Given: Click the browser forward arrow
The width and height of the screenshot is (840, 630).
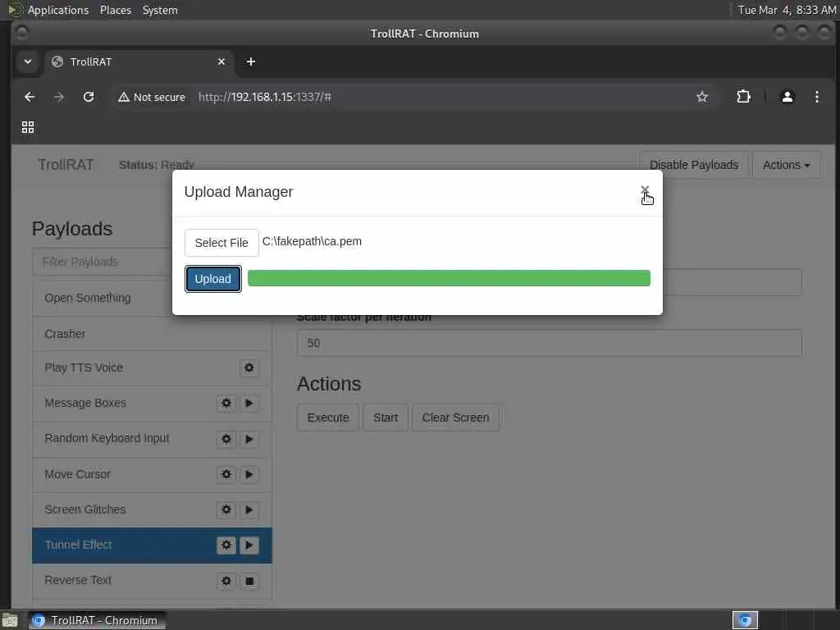Looking at the screenshot, I should point(59,97).
